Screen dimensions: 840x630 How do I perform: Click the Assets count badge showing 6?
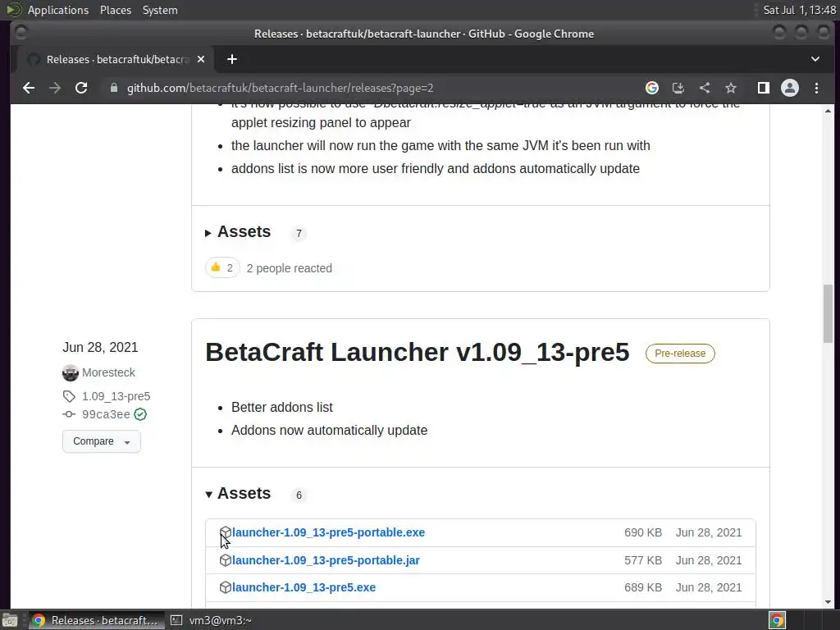pos(299,495)
